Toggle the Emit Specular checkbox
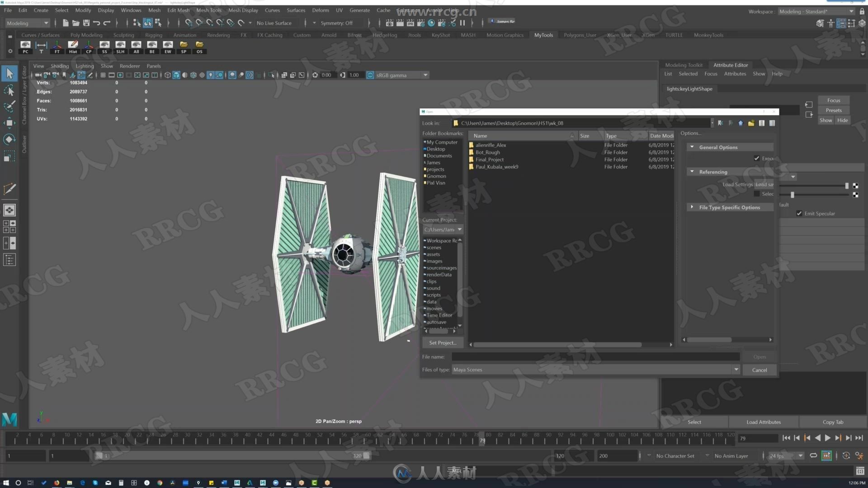The image size is (868, 488). 798,213
